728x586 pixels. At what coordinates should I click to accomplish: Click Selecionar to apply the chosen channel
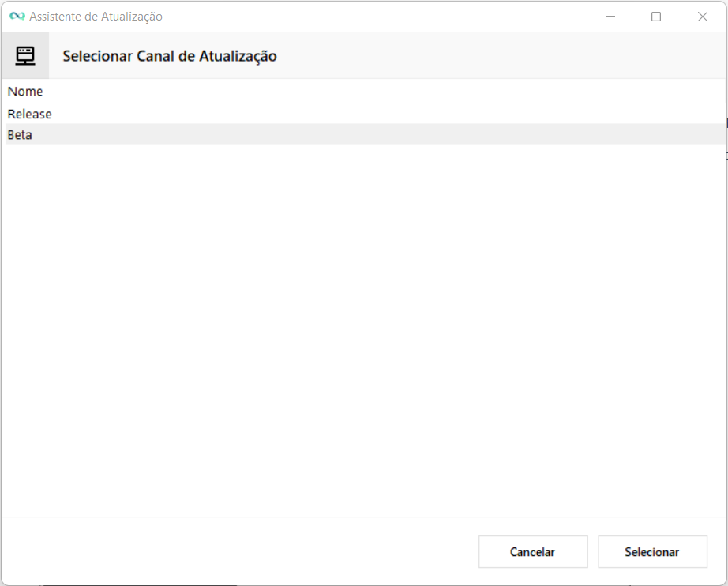coord(652,552)
